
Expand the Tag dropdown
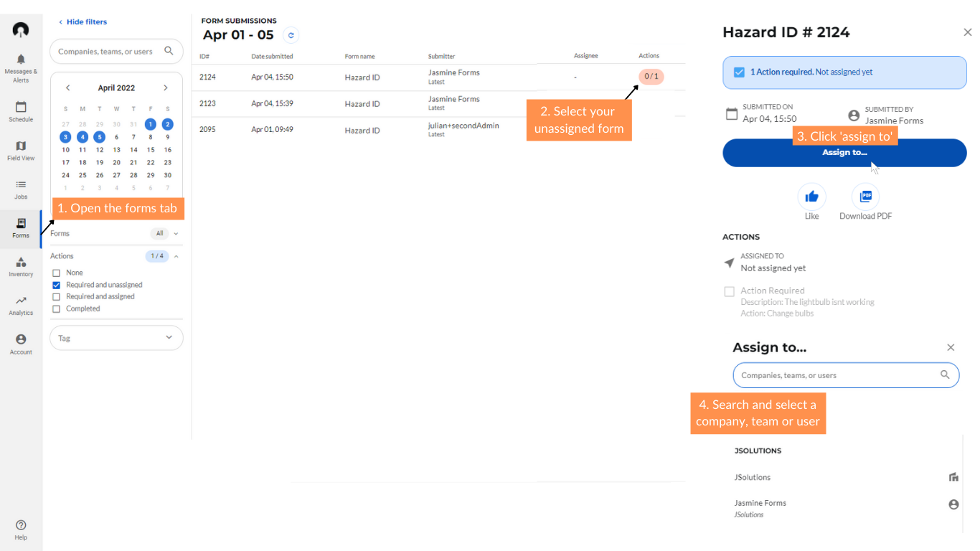coord(169,337)
